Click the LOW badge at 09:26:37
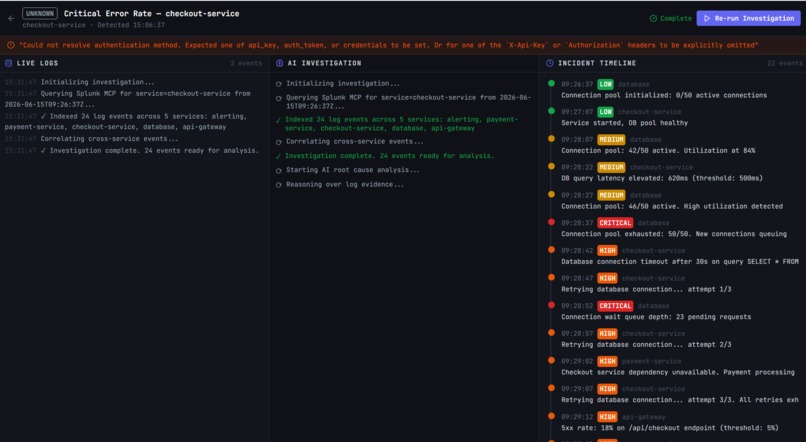Screen dimensions: 806x442 [606, 84]
